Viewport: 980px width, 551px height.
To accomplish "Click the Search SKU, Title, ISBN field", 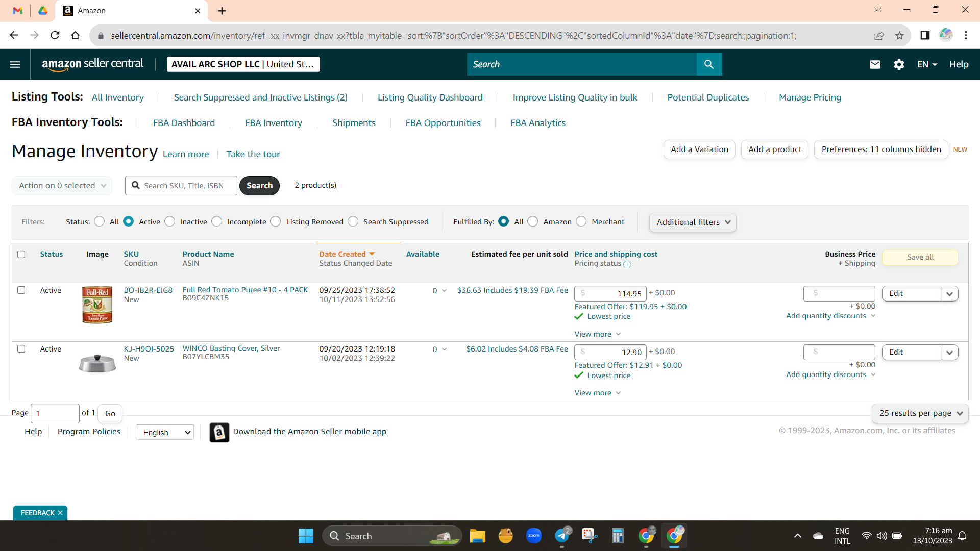I will pos(181,186).
